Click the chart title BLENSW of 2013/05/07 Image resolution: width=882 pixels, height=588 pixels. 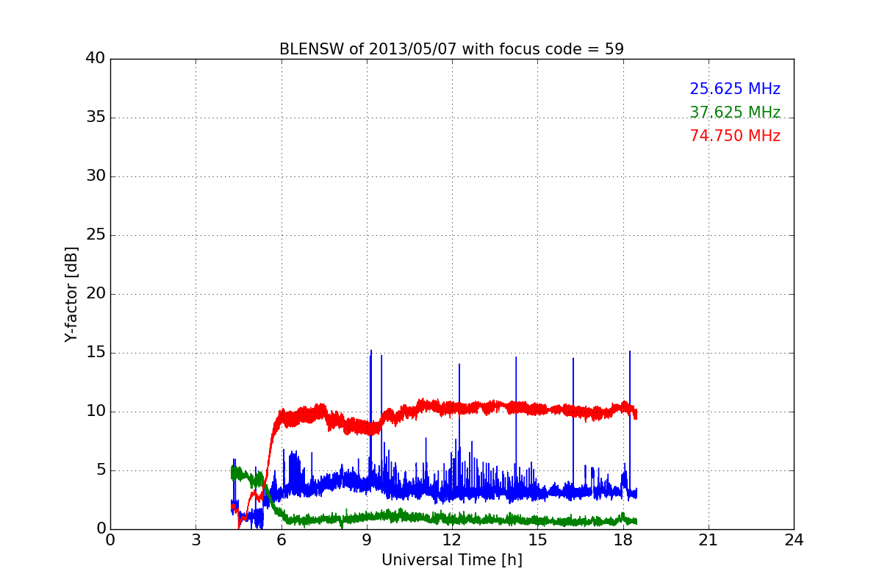(x=451, y=49)
